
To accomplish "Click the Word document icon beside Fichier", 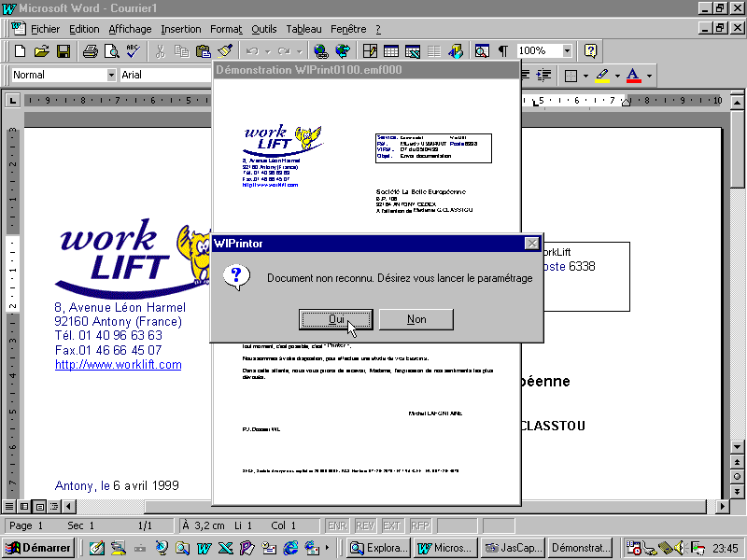I will [x=19, y=29].
